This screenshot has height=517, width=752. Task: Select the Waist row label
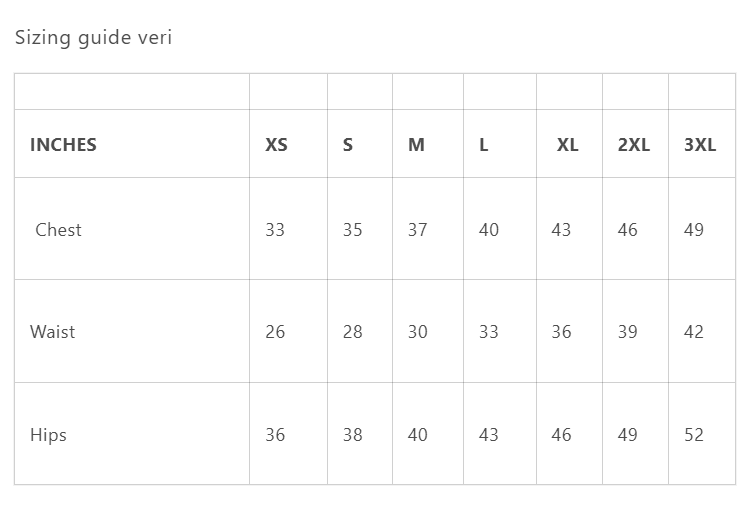53,332
